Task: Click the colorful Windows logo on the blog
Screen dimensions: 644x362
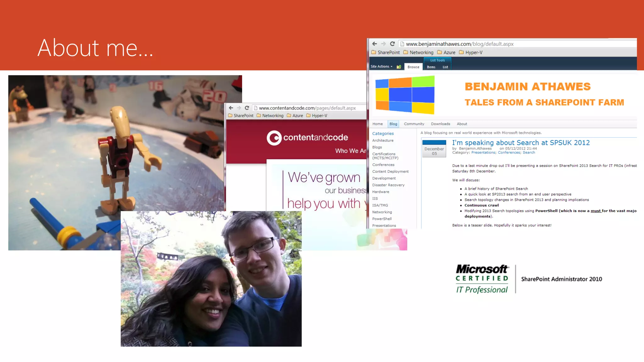Action: (x=405, y=95)
